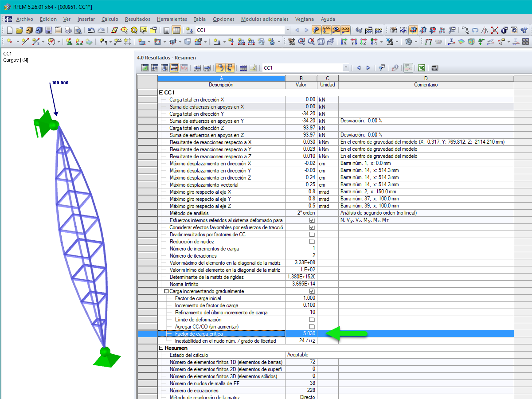Image resolution: width=532 pixels, height=399 pixels.
Task: Click the new line tool icon
Action: tap(25, 42)
